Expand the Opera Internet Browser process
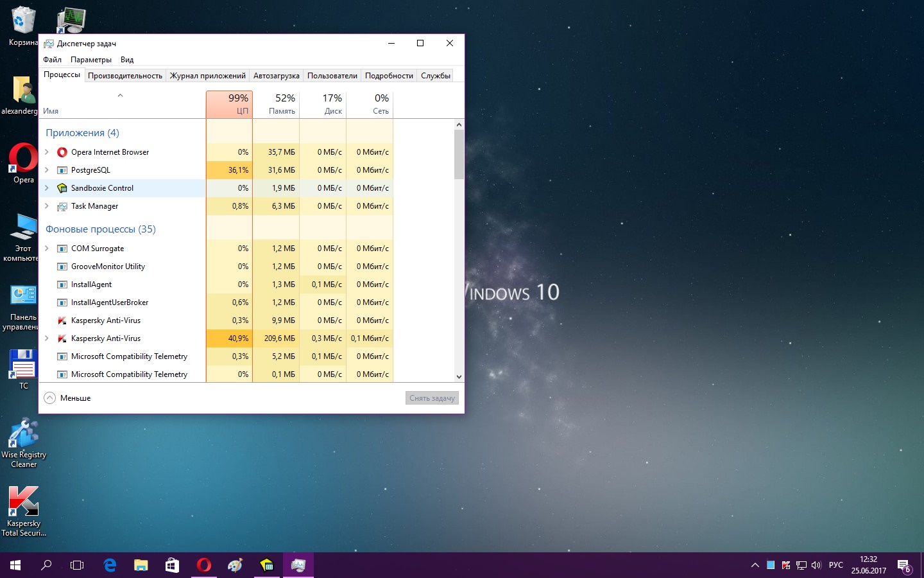This screenshot has height=578, width=924. click(x=47, y=152)
